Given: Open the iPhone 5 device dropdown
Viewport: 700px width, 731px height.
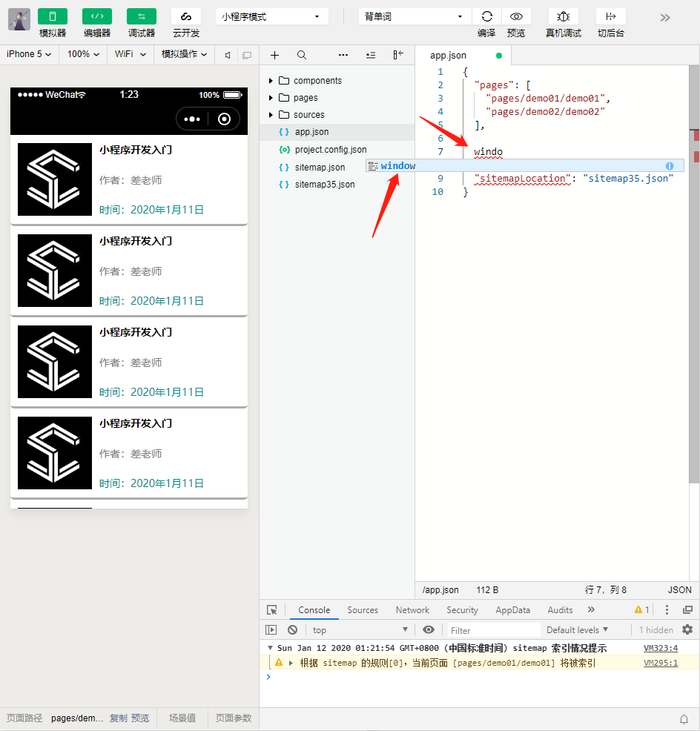Looking at the screenshot, I should pos(29,54).
